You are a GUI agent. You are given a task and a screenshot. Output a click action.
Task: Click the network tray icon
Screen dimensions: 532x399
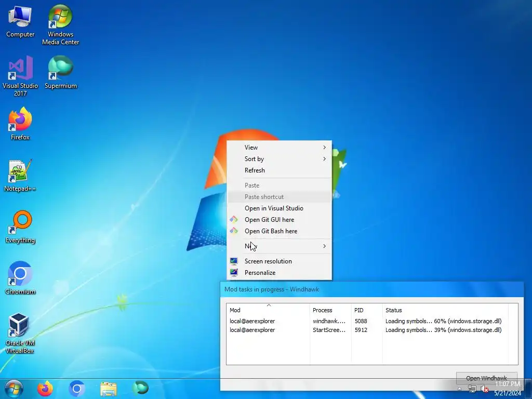472,389
